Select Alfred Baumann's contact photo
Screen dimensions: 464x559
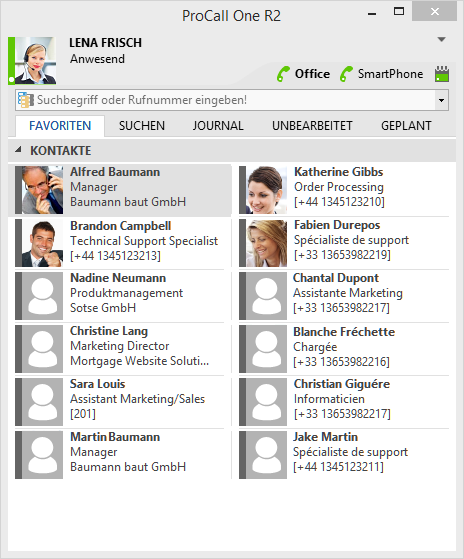(42, 190)
